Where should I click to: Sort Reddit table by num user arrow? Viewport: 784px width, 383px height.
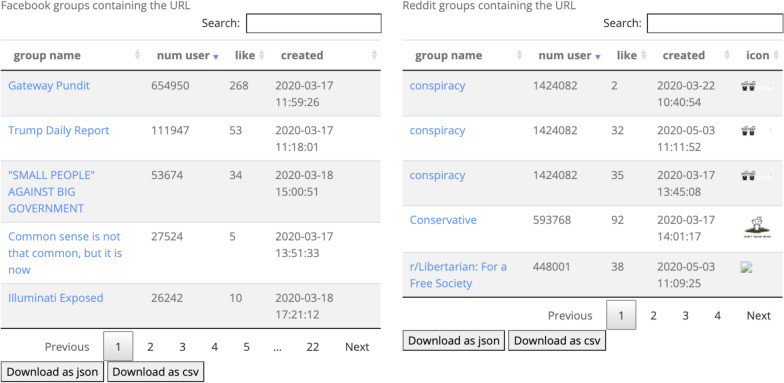click(598, 56)
